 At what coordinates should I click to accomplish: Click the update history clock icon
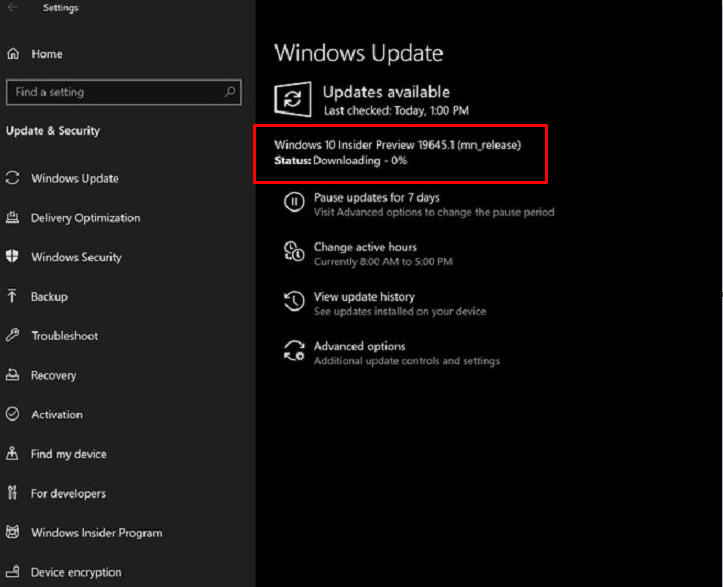point(294,301)
